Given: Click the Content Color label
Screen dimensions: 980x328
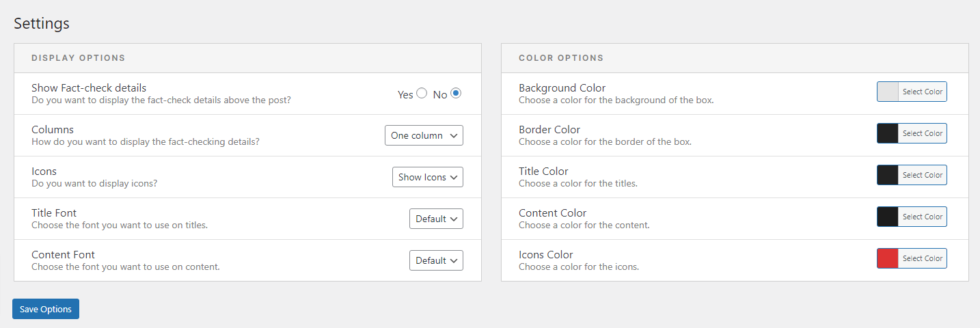Looking at the screenshot, I should tap(553, 213).
